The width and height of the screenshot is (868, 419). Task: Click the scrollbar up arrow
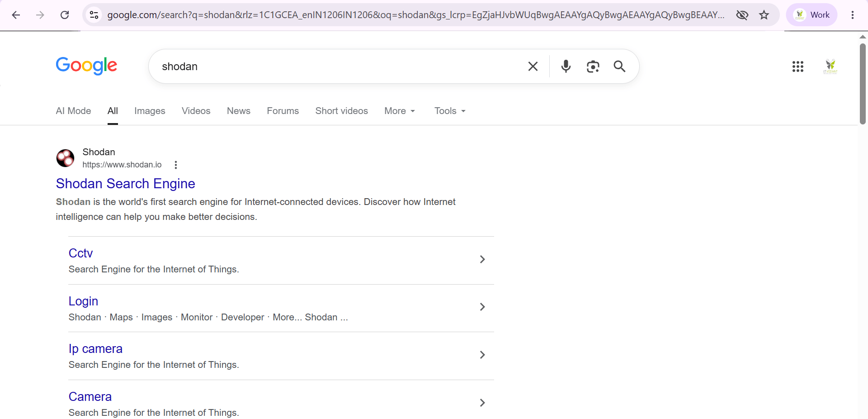[863, 37]
